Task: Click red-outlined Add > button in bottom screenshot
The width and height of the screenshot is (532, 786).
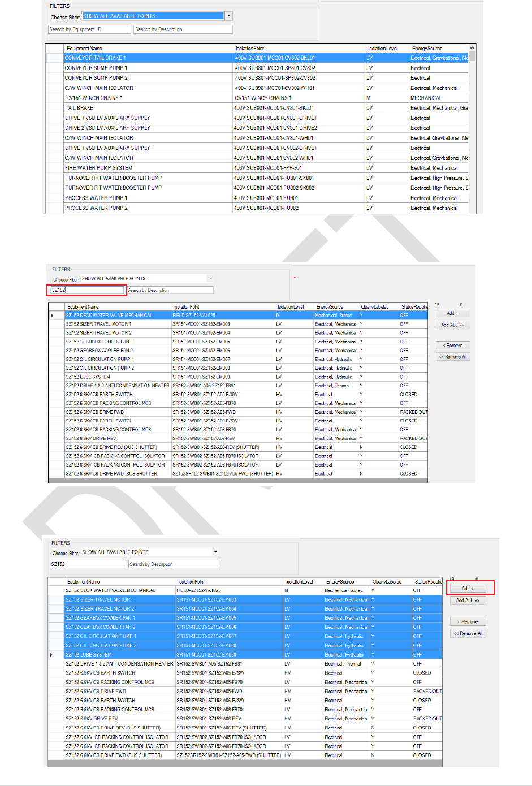Action: pos(468,589)
